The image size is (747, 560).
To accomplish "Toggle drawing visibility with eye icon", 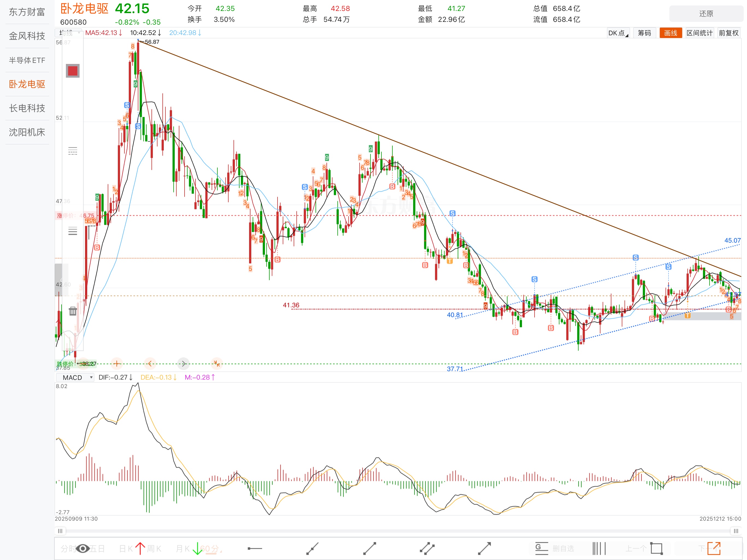I will coord(83,549).
